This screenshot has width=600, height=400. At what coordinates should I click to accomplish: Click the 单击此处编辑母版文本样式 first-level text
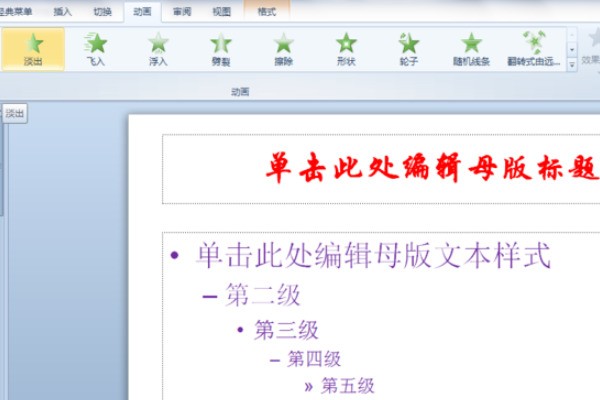(x=373, y=255)
